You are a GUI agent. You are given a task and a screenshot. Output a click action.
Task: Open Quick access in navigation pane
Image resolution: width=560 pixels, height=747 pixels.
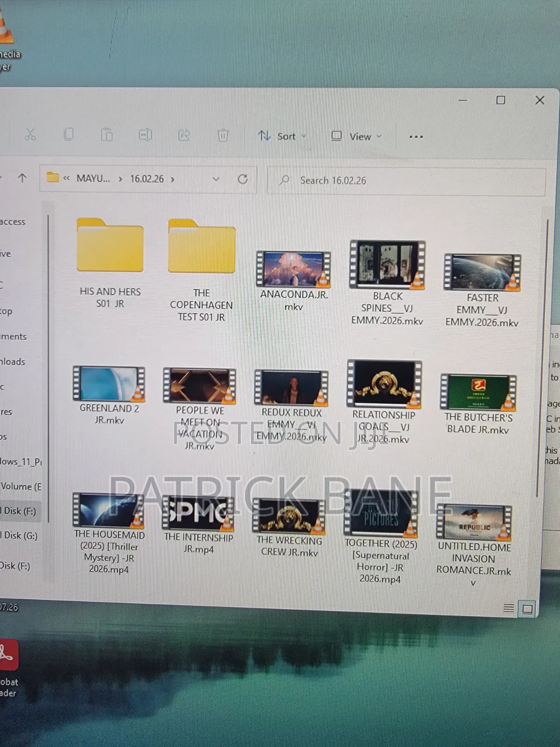(x=13, y=222)
